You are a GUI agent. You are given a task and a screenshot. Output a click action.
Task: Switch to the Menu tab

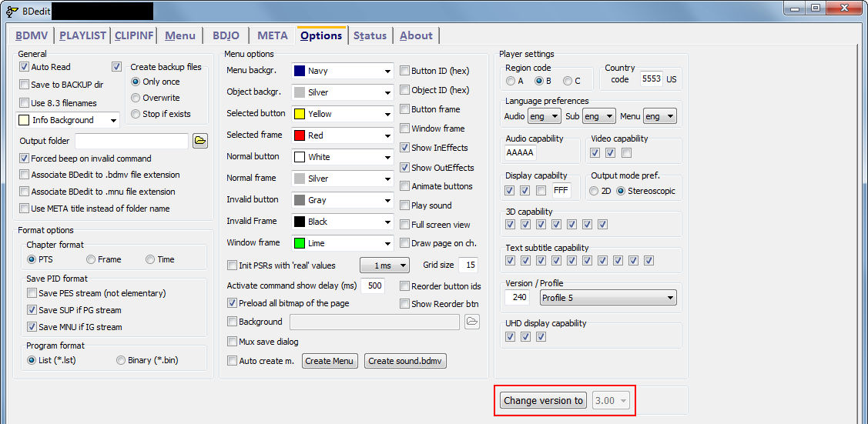pyautogui.click(x=180, y=35)
